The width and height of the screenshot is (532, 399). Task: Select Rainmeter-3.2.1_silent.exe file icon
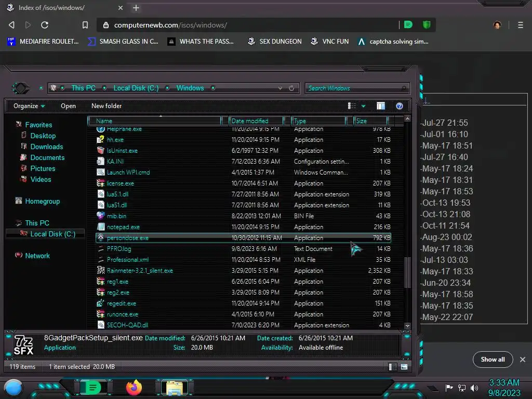coord(100,270)
